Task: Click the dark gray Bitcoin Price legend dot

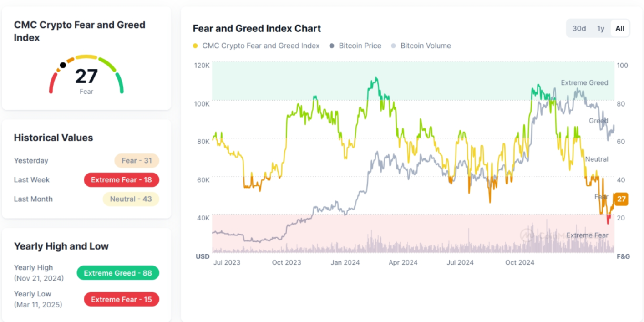Action: pos(331,46)
